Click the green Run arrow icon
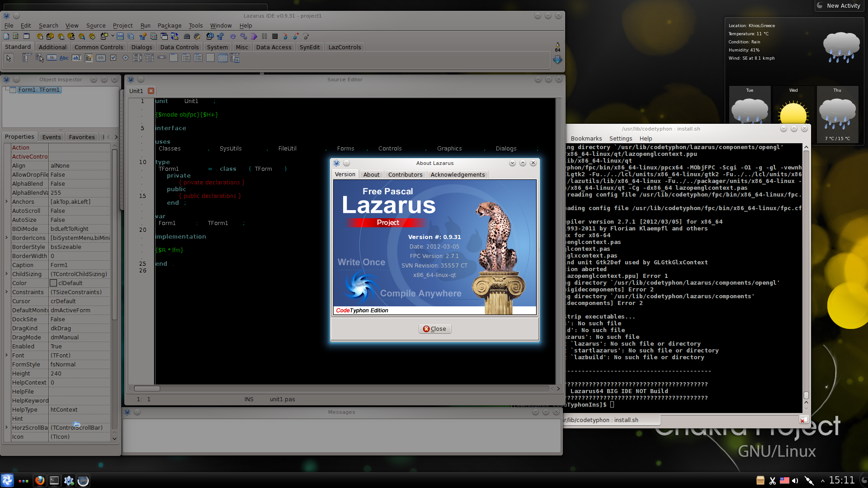Screen dimensions: 868x488 coord(254,36)
